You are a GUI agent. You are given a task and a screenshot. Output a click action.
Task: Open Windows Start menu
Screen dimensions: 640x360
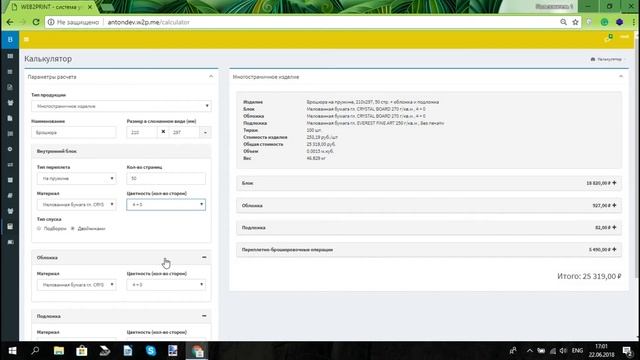(x=12, y=351)
